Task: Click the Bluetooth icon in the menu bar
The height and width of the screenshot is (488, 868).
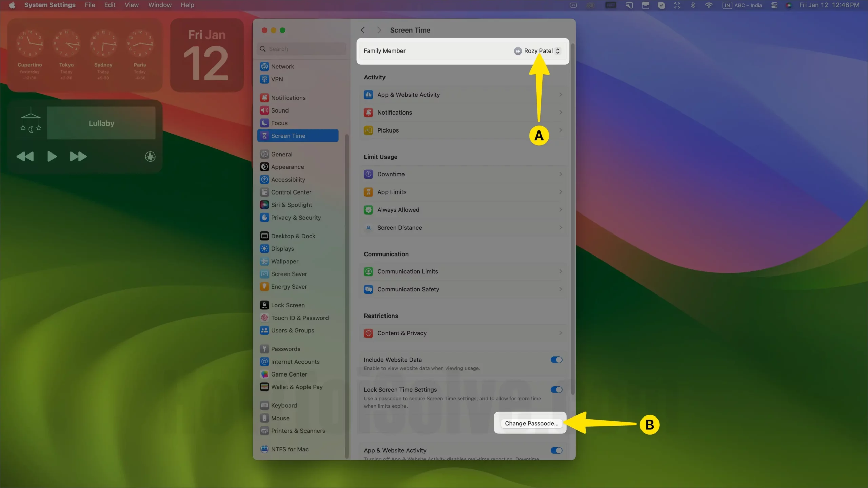Action: click(x=693, y=5)
